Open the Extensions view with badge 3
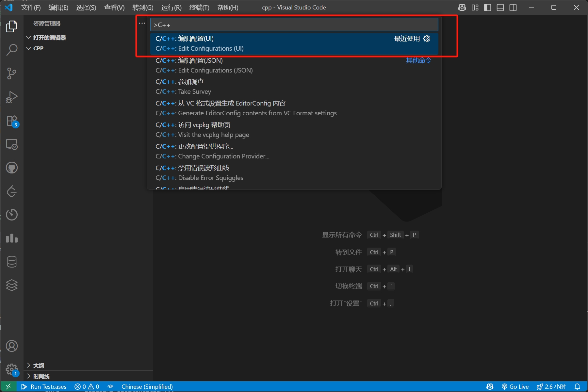The image size is (588, 392). pos(12,120)
